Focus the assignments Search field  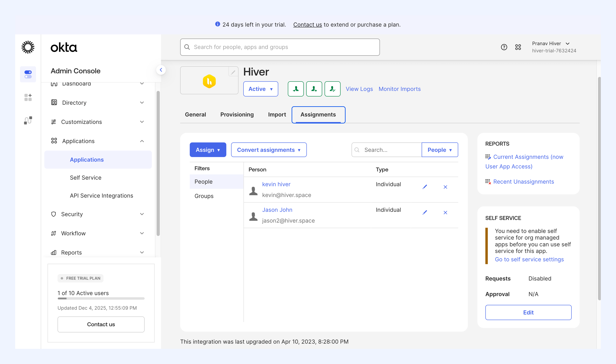(x=386, y=150)
